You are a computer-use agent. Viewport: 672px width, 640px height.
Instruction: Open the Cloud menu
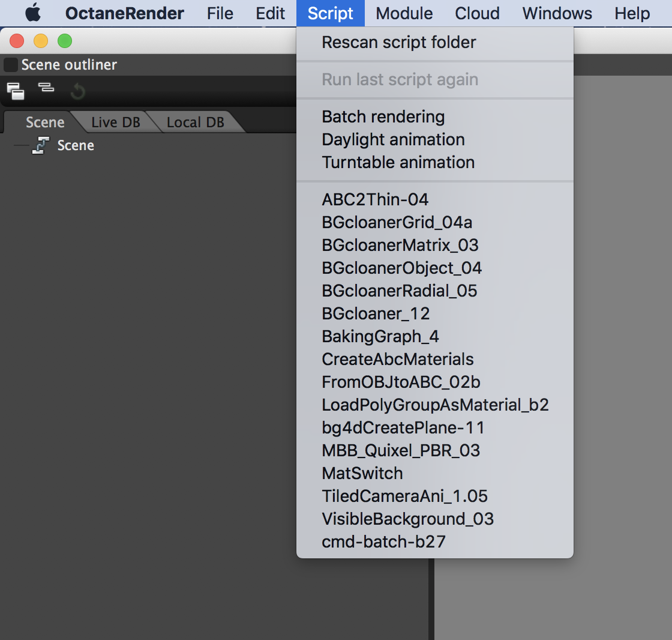click(477, 13)
